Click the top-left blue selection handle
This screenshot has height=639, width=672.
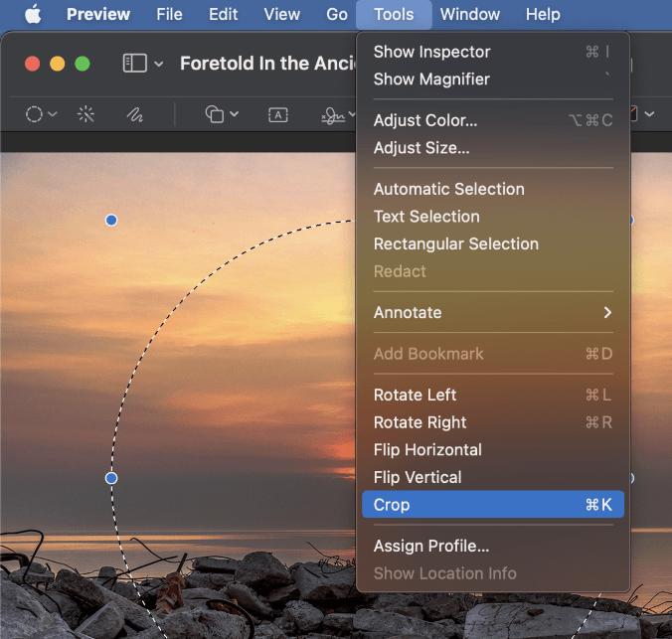point(111,220)
